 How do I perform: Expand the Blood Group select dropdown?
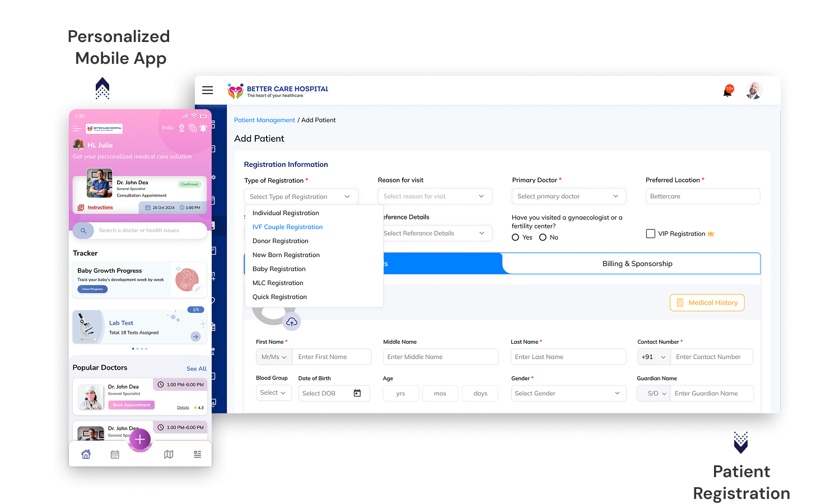coord(273,393)
